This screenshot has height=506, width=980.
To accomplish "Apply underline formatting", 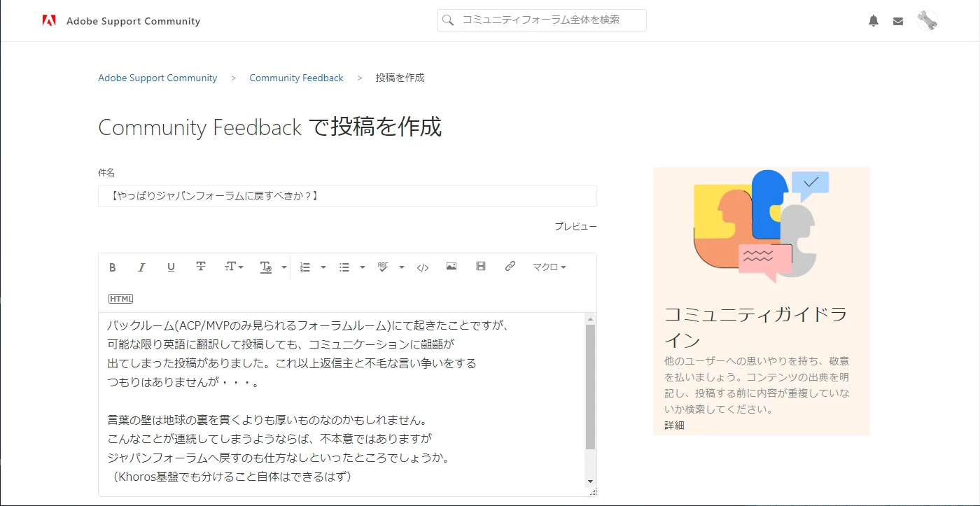I will tap(171, 267).
